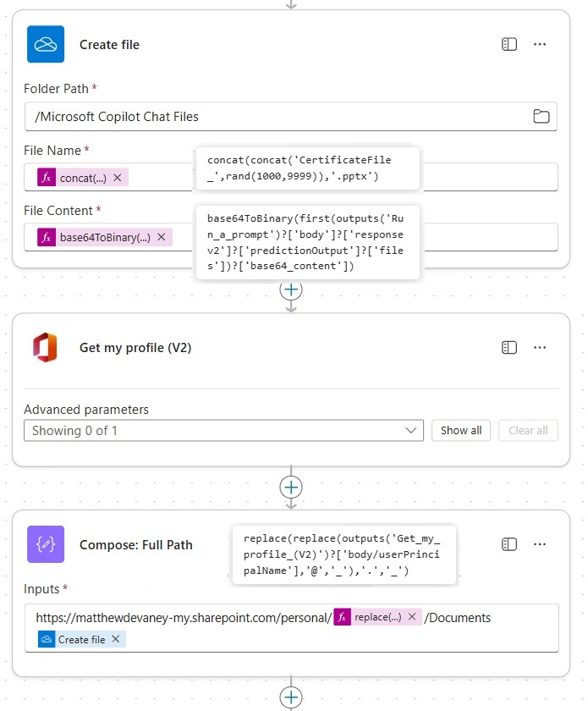588x711 pixels.
Task: Click the Compose: Full Path action icon
Action: tap(46, 544)
